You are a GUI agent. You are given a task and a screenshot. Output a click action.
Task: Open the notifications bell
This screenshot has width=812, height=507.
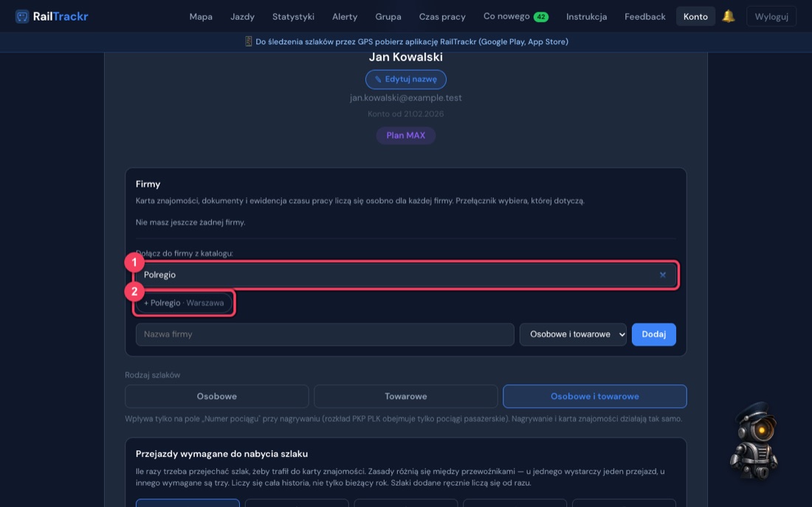pyautogui.click(x=728, y=16)
